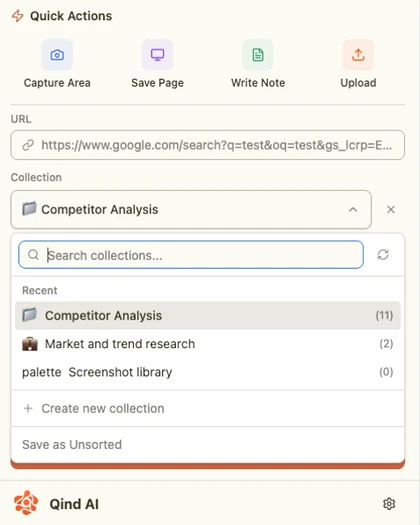Click the plus icon for new collection
Viewport: 420px width, 525px height.
click(x=28, y=408)
